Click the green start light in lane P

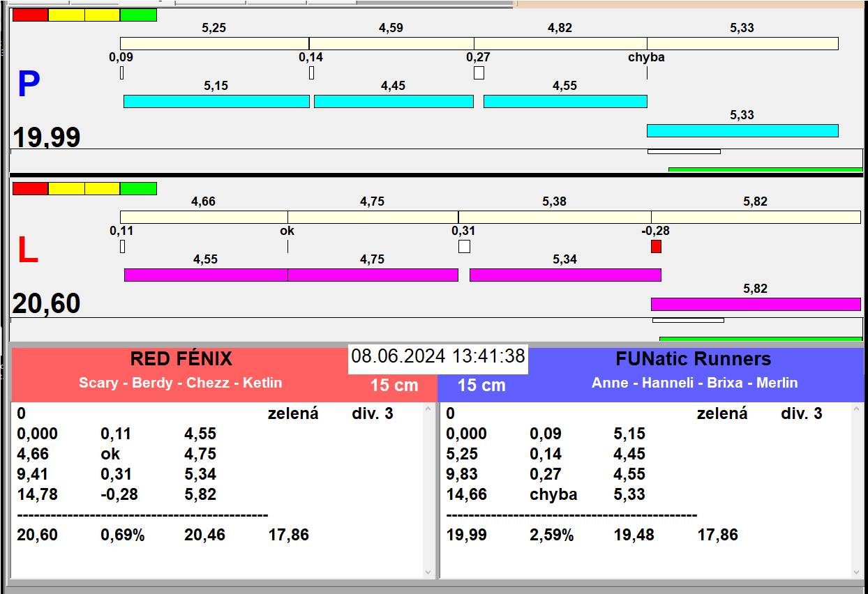tap(138, 15)
